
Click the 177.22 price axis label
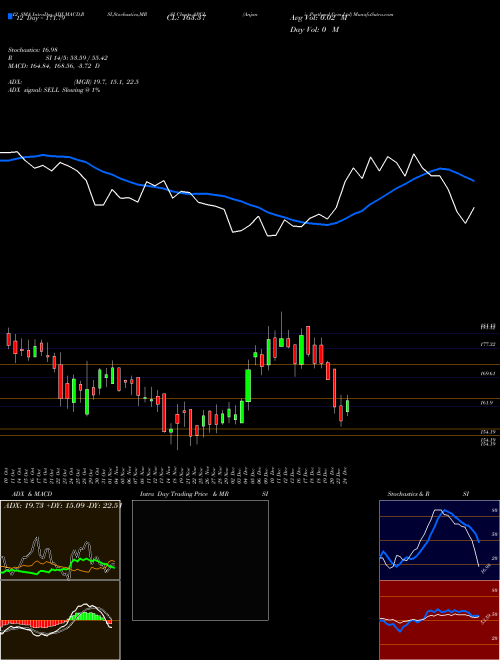[x=487, y=344]
